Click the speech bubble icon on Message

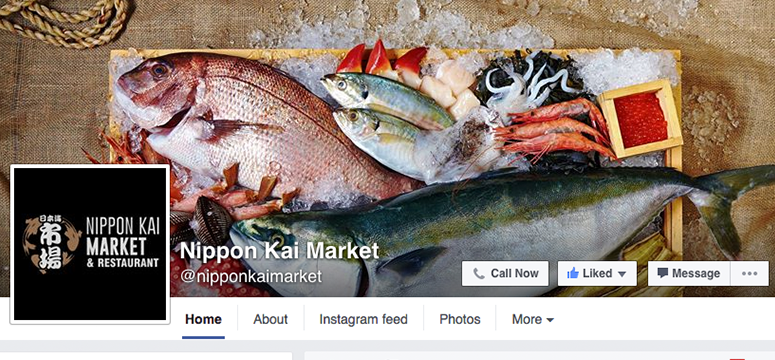point(663,273)
